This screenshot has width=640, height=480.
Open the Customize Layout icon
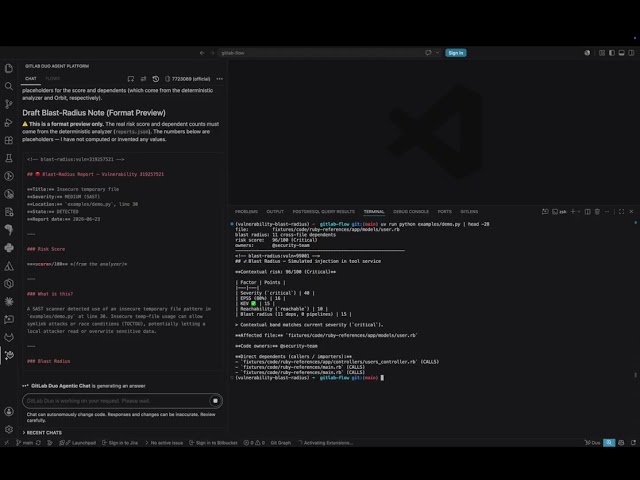tap(602, 53)
